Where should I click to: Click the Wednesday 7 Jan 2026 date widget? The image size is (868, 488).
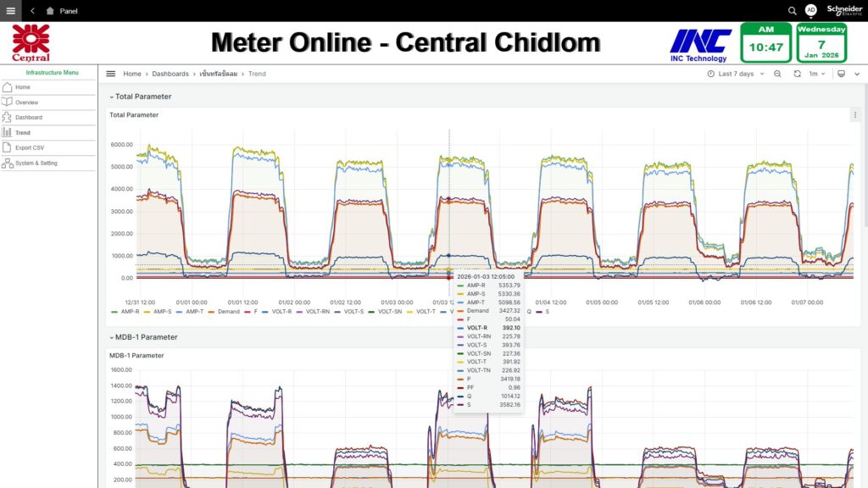pos(821,42)
